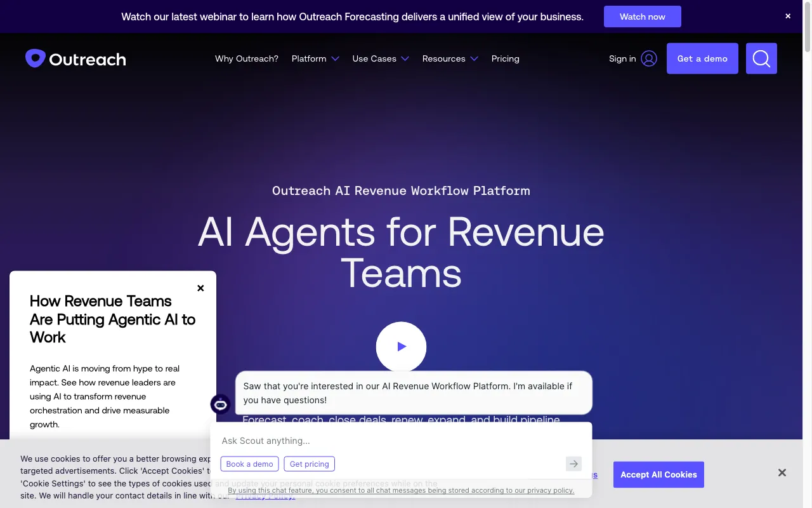The height and width of the screenshot is (508, 812).
Task: Expand the Resources menu chevron
Action: [474, 58]
